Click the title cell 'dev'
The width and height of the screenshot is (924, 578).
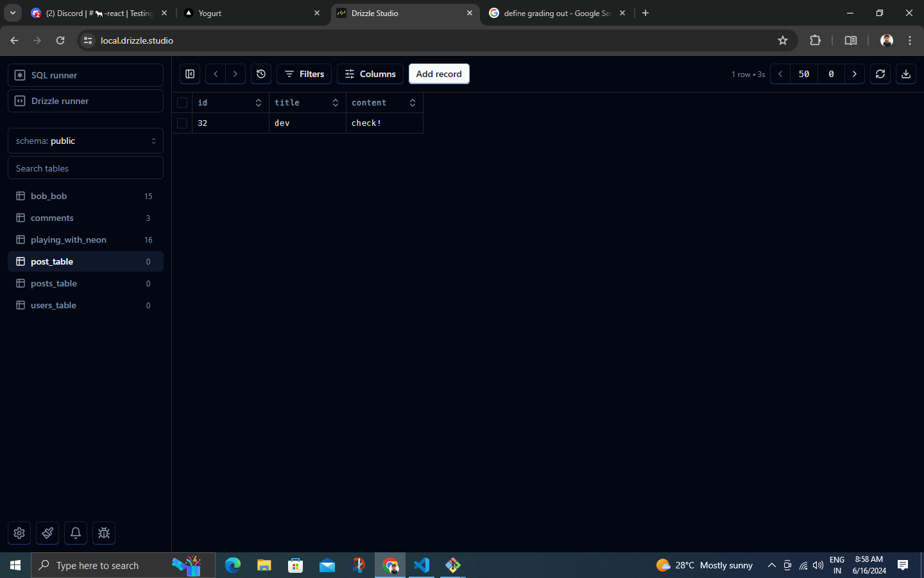[307, 123]
